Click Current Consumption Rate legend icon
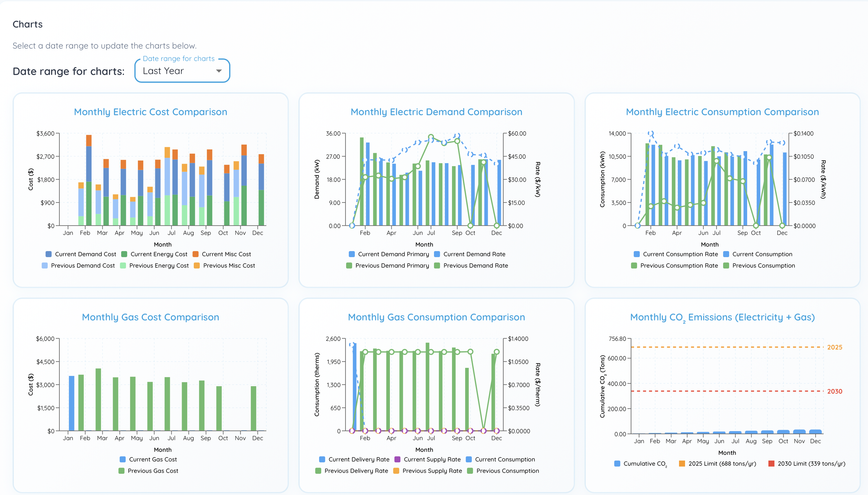 pos(636,254)
